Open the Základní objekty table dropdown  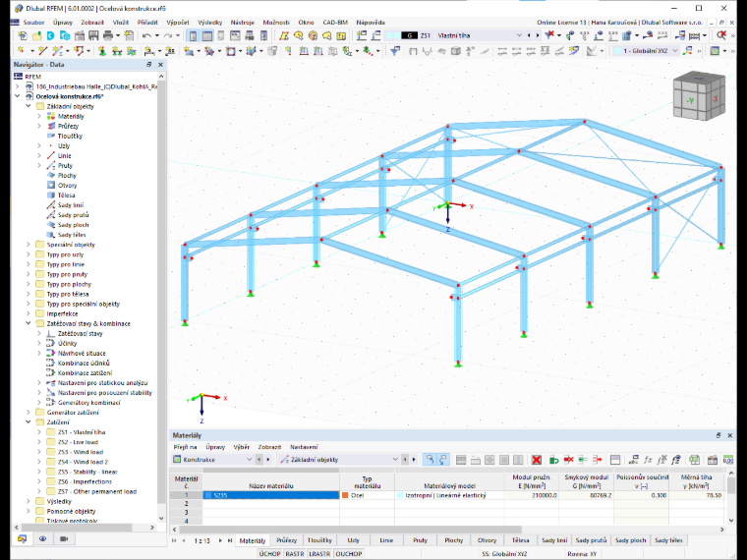click(395, 460)
